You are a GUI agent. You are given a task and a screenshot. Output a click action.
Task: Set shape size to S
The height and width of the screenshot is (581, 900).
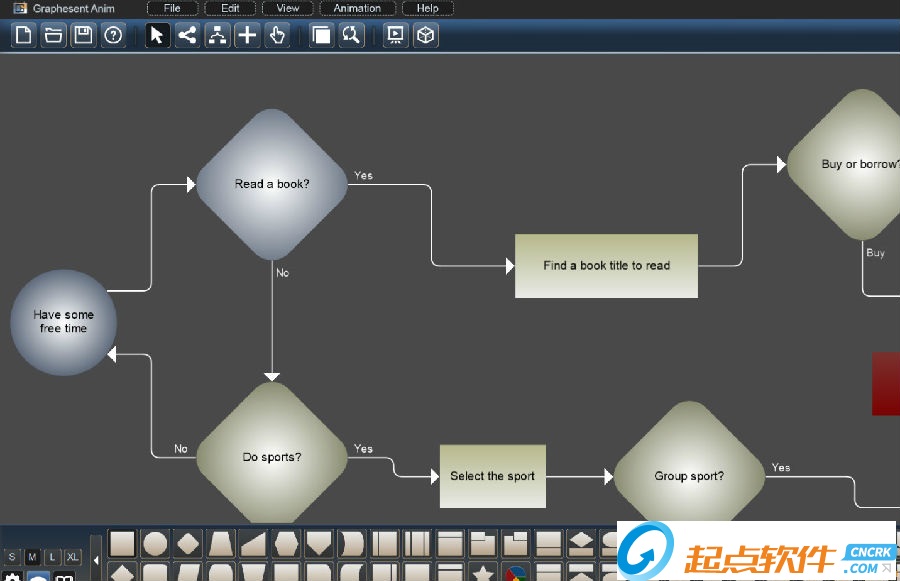(12, 557)
